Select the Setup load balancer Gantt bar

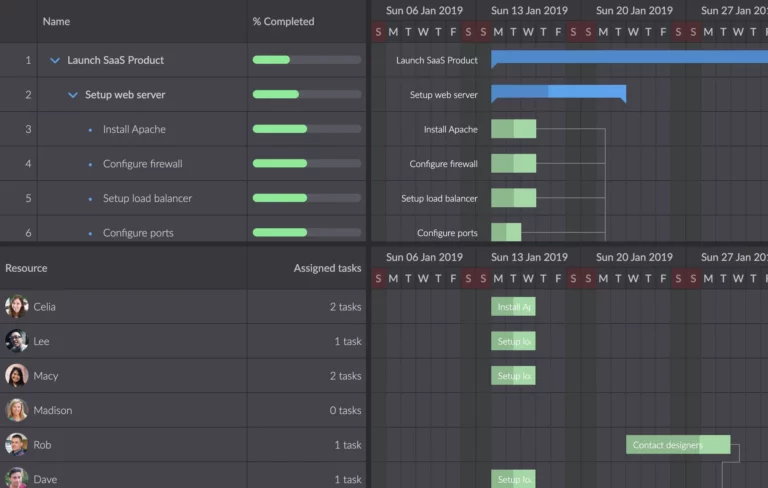514,198
